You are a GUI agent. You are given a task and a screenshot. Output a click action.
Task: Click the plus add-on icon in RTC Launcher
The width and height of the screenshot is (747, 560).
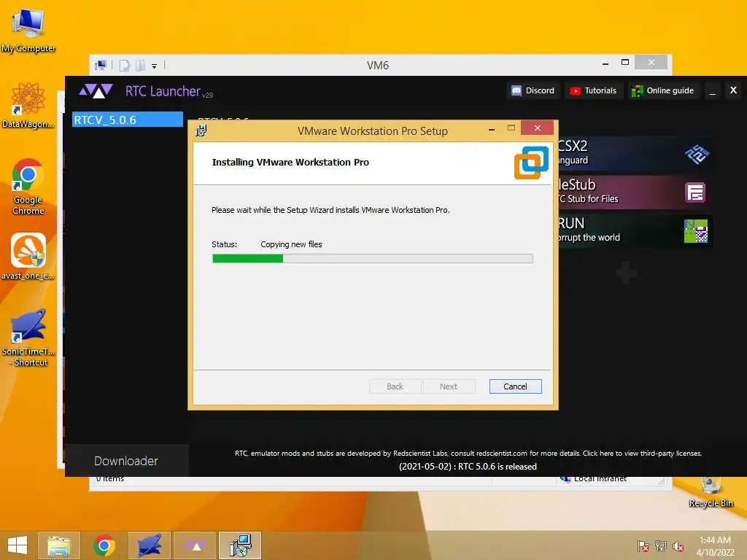pyautogui.click(x=625, y=273)
